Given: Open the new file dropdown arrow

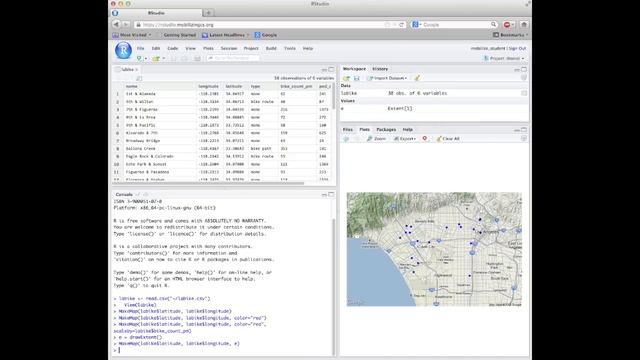Looking at the screenshot, I should point(146,58).
